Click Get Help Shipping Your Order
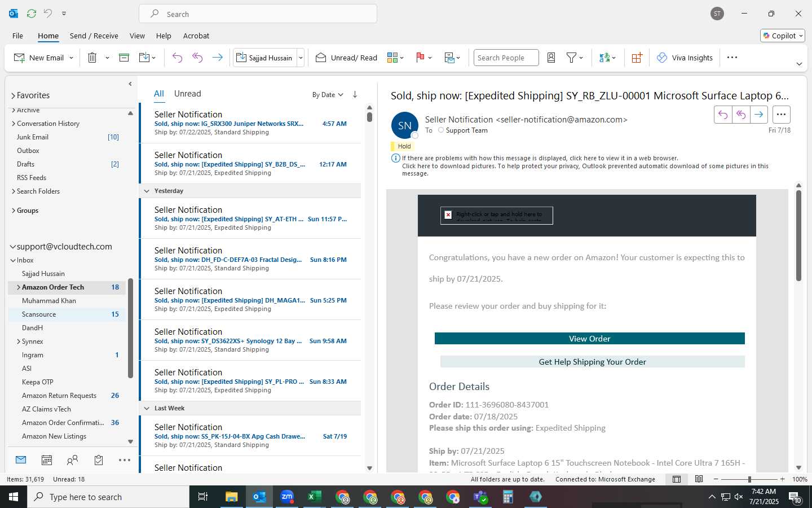Viewport: 812px width, 508px height. tap(592, 362)
